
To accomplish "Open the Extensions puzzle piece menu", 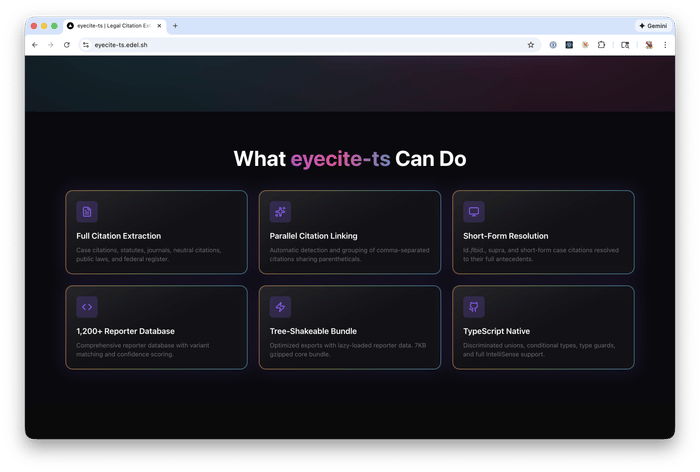I will pyautogui.click(x=601, y=45).
